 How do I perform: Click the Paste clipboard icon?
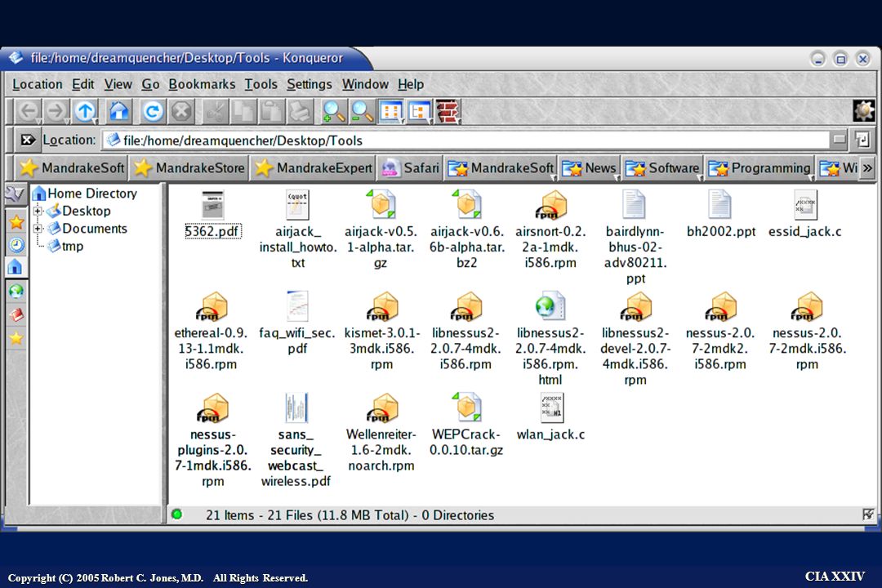tap(272, 111)
